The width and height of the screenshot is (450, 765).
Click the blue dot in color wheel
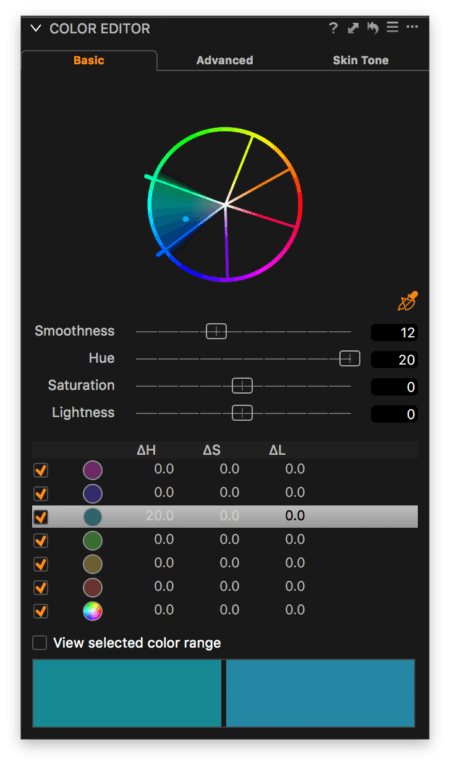185,219
